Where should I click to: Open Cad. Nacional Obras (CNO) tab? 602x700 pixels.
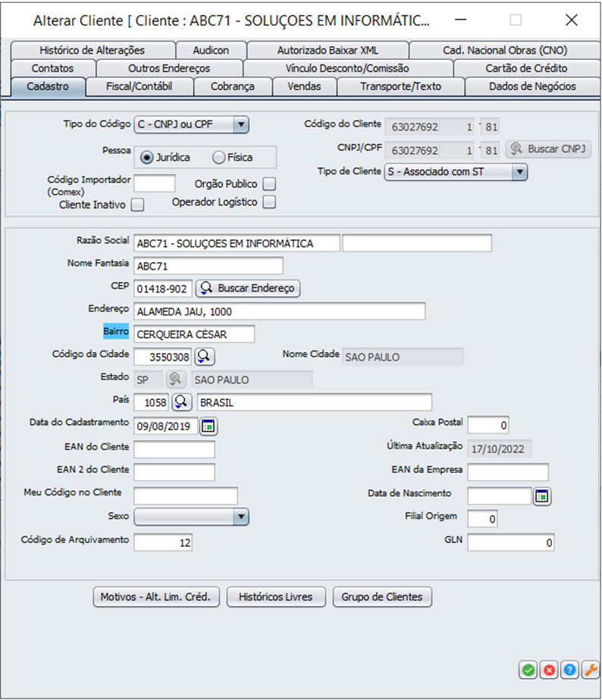(505, 51)
